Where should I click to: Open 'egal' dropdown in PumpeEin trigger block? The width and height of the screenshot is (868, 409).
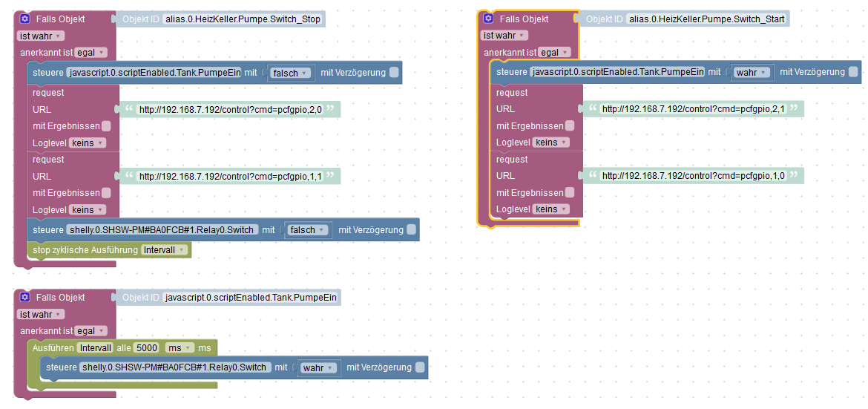[x=91, y=331]
